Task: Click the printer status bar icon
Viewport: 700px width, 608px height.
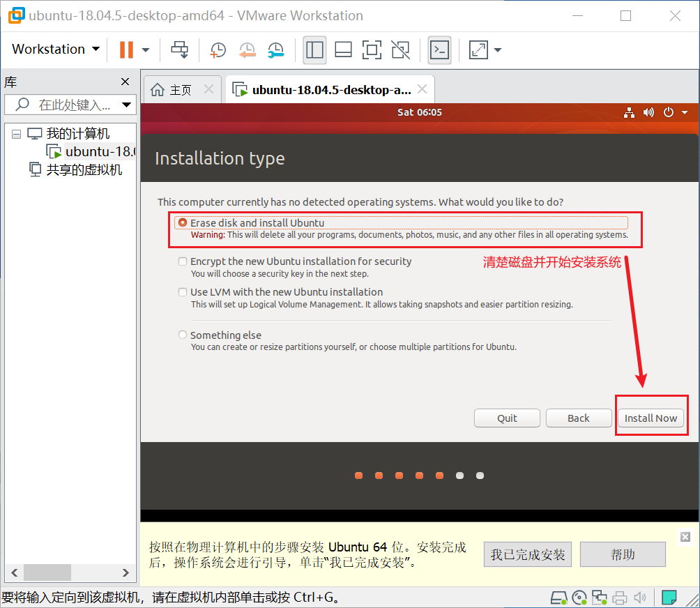Action: point(620,598)
